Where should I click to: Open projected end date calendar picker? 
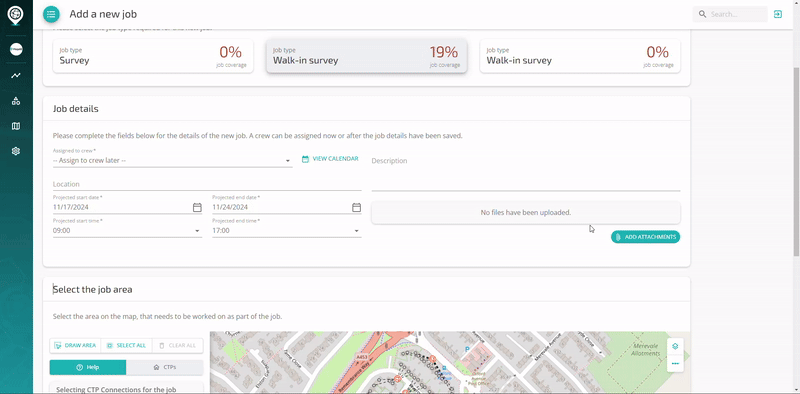point(357,207)
